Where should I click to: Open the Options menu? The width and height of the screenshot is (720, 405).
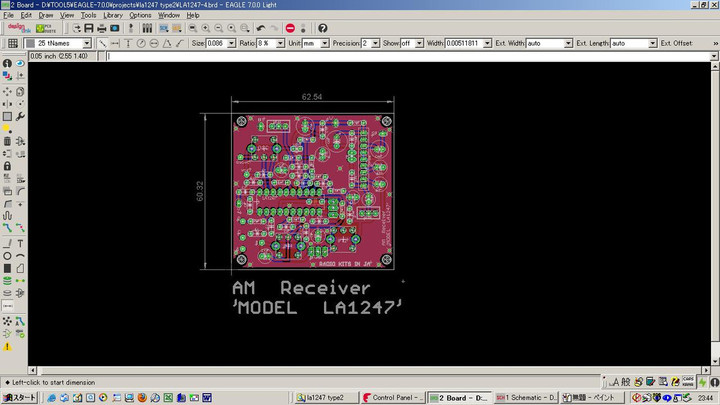point(140,16)
